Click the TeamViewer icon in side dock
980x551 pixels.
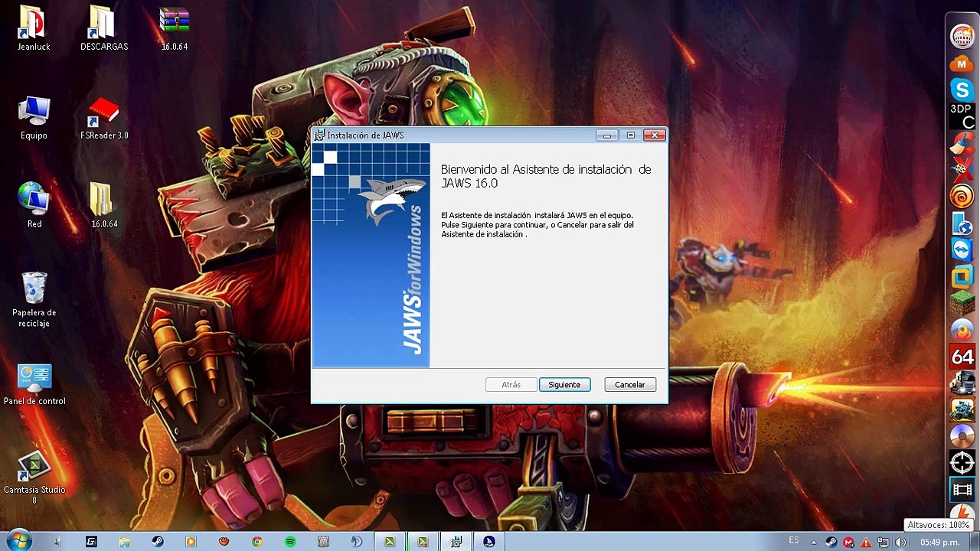[x=962, y=249]
